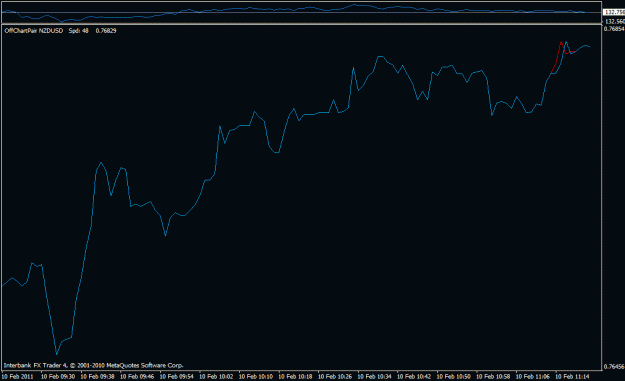Click the 0.76456 price scale label
The width and height of the screenshot is (625, 381).
point(614,367)
